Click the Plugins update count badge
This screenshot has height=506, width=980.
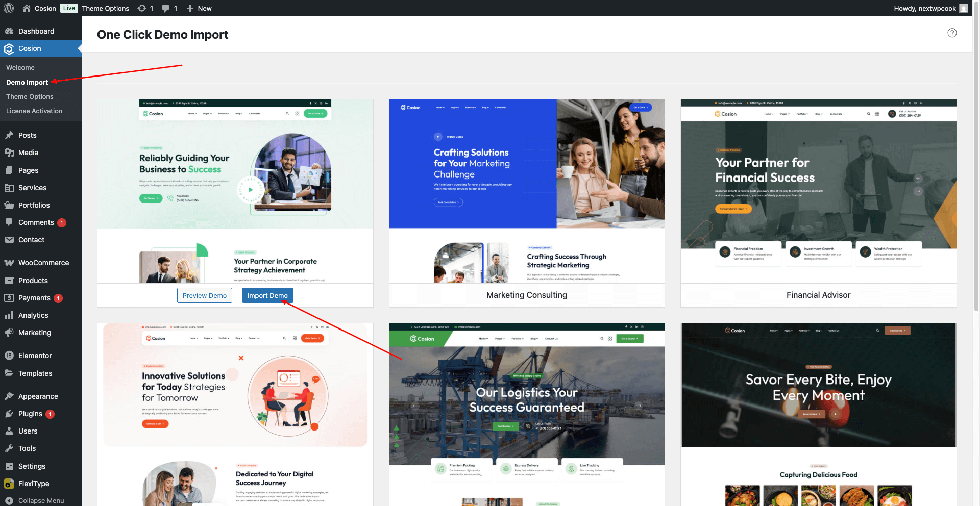point(50,414)
